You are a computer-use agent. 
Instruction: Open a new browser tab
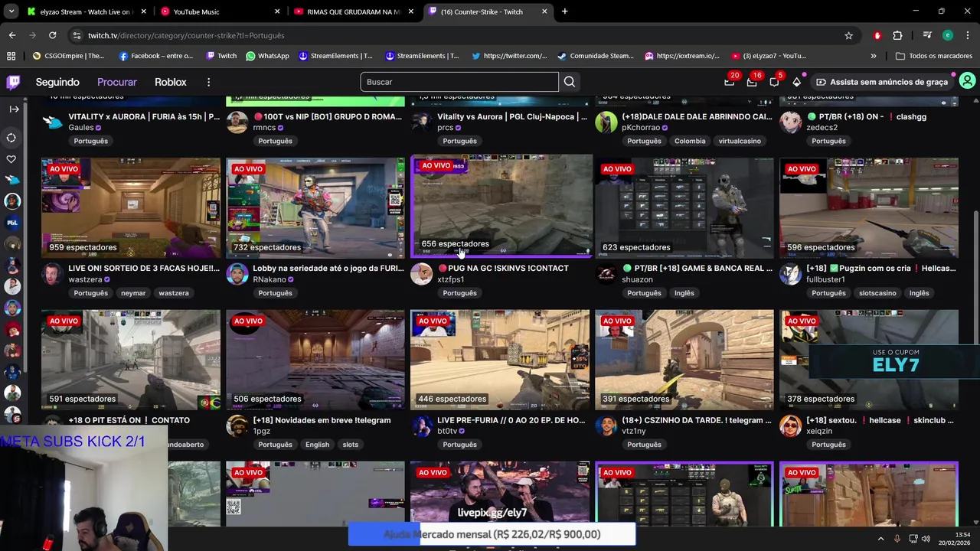pos(564,11)
